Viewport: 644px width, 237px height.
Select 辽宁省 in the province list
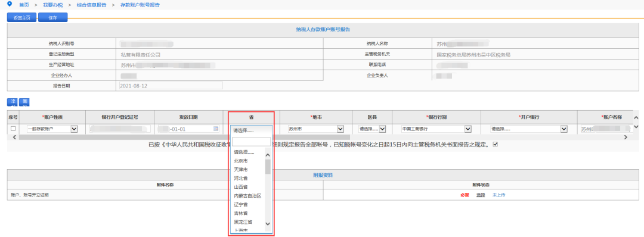241,204
